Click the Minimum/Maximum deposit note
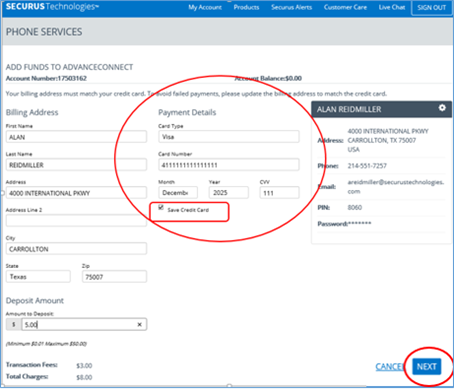Image resolution: width=454 pixels, height=390 pixels. (46, 344)
